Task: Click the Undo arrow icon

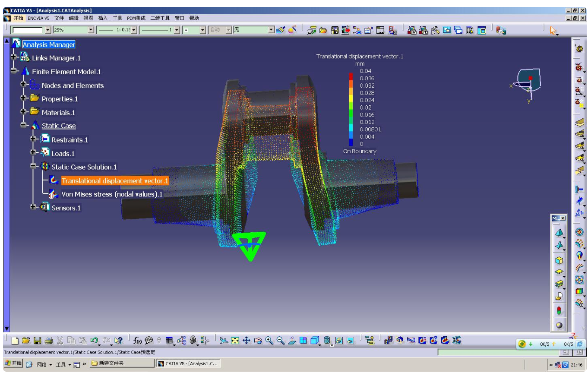Action: [x=94, y=341]
